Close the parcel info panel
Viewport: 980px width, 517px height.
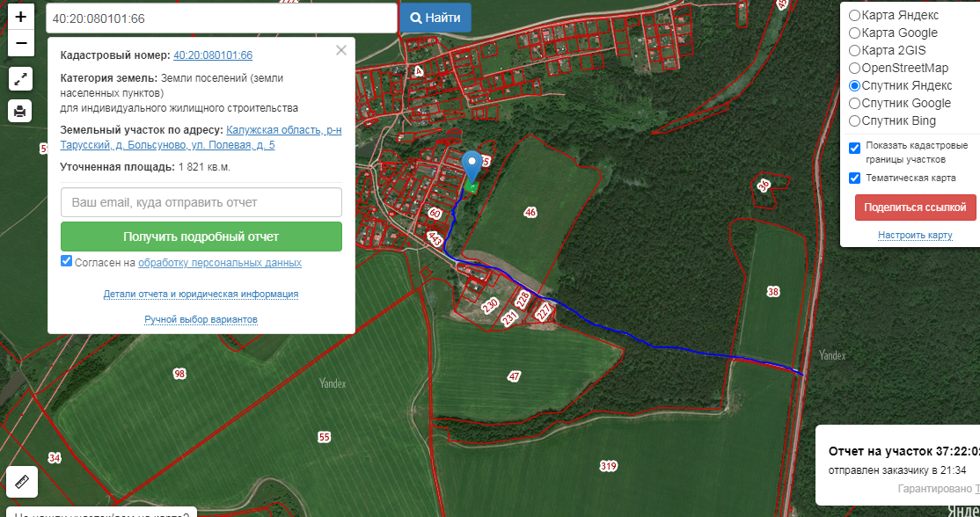click(340, 51)
